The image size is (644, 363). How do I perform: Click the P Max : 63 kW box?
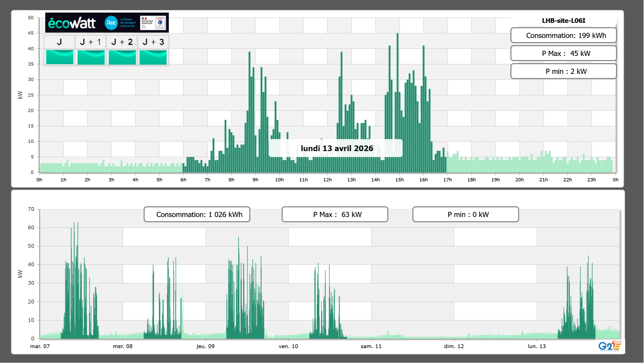pyautogui.click(x=335, y=214)
